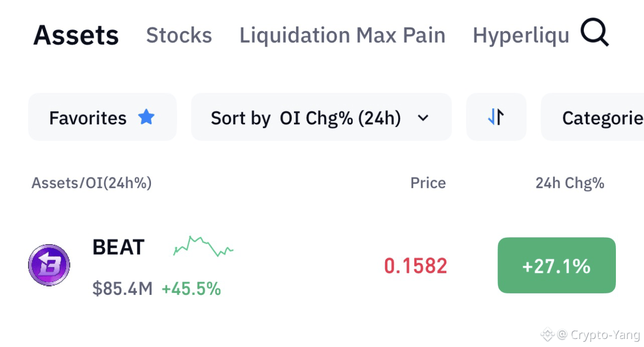Switch to the Stocks tab
This screenshot has width=644, height=347.
coord(179,35)
